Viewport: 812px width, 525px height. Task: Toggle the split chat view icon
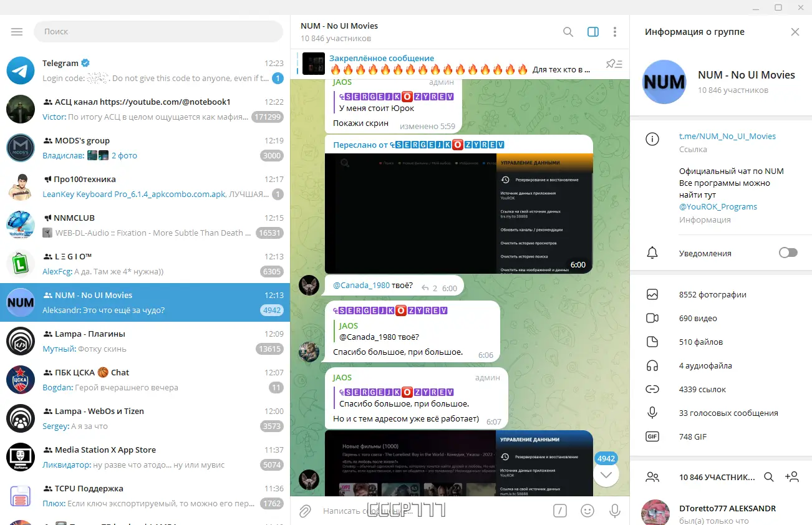(592, 31)
